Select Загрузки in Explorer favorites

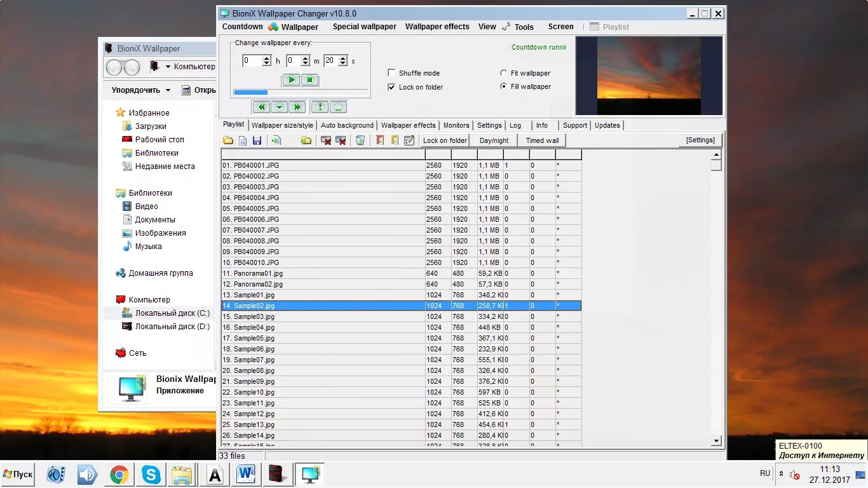[144, 126]
